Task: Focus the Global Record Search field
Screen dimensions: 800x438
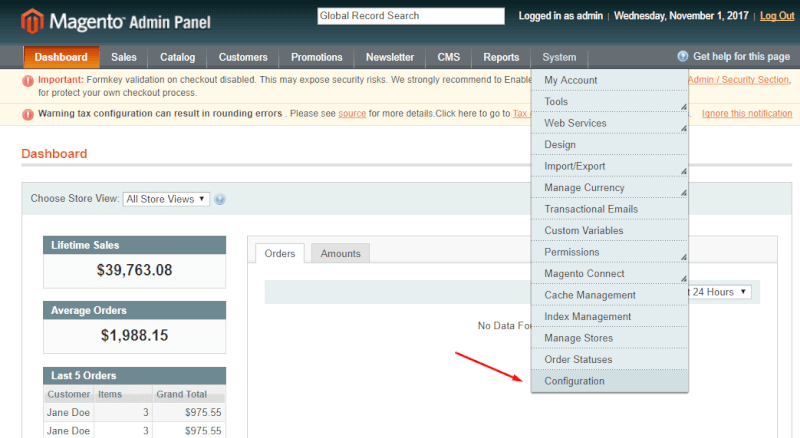Action: point(411,16)
